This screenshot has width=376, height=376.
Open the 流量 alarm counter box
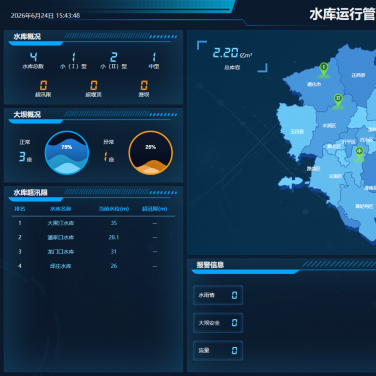coord(218,350)
